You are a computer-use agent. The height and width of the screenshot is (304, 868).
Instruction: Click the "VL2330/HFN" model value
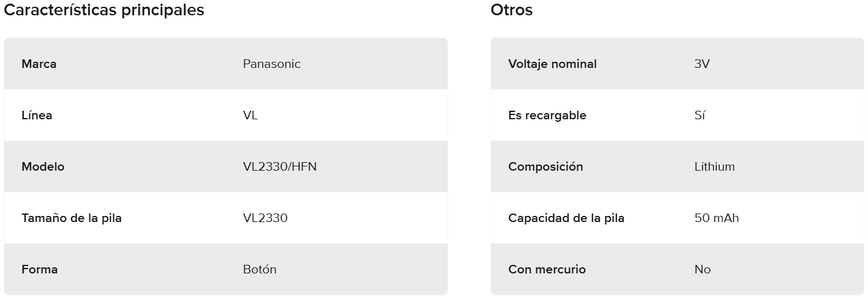coord(280,166)
